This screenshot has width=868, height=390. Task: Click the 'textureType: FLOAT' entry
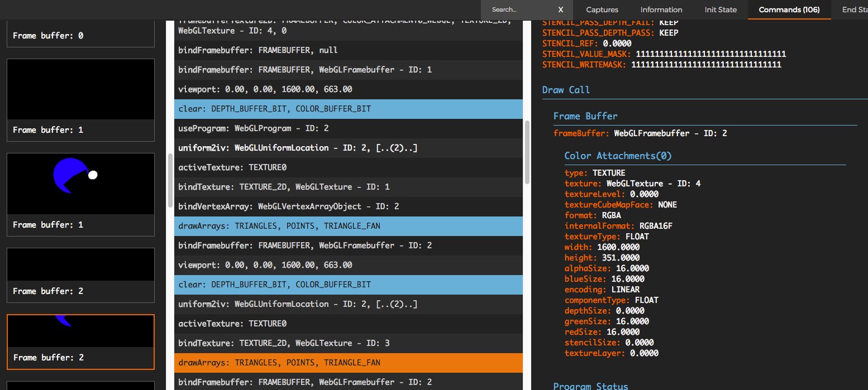(x=607, y=237)
